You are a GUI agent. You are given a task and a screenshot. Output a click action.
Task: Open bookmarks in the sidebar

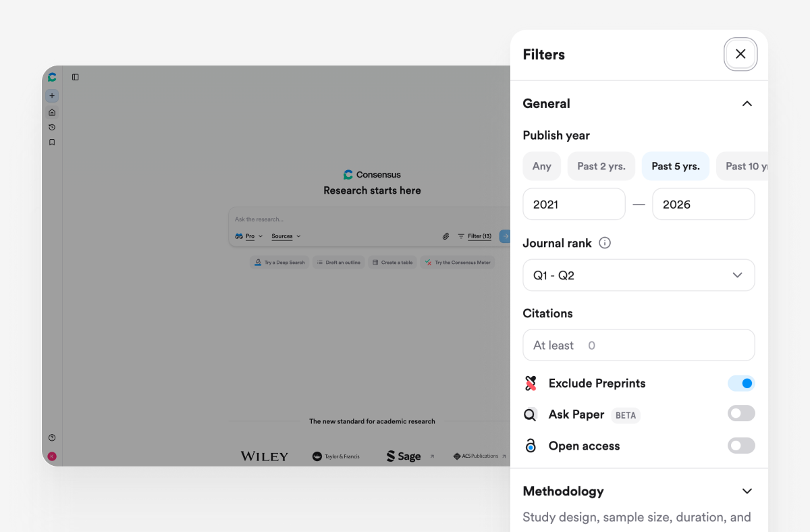[x=52, y=142]
